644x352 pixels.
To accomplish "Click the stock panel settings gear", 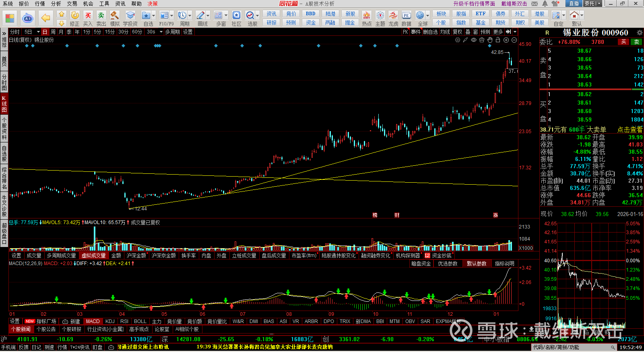I will pos(640,33).
